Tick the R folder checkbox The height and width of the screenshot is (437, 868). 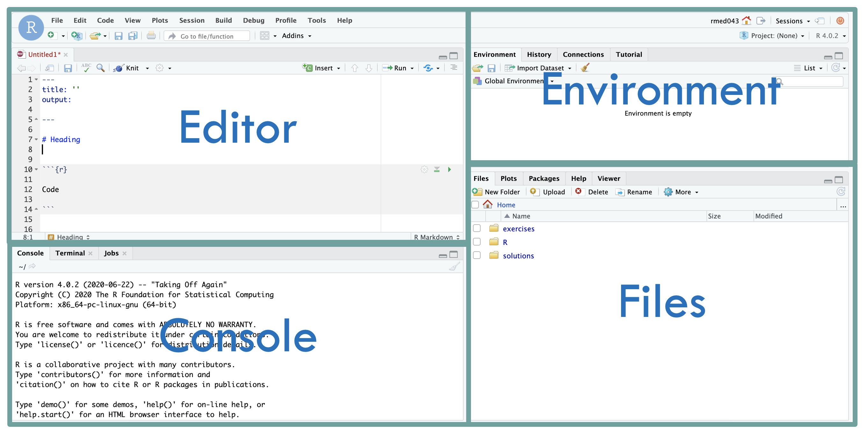click(x=477, y=242)
